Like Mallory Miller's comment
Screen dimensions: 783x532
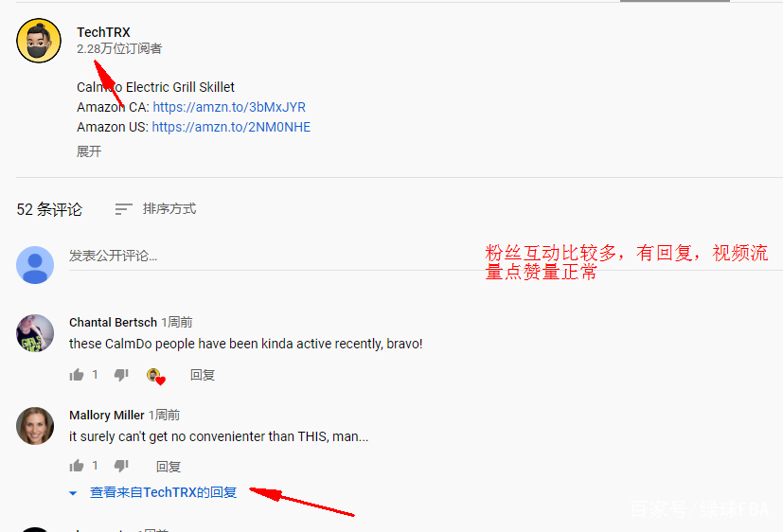[x=77, y=466]
